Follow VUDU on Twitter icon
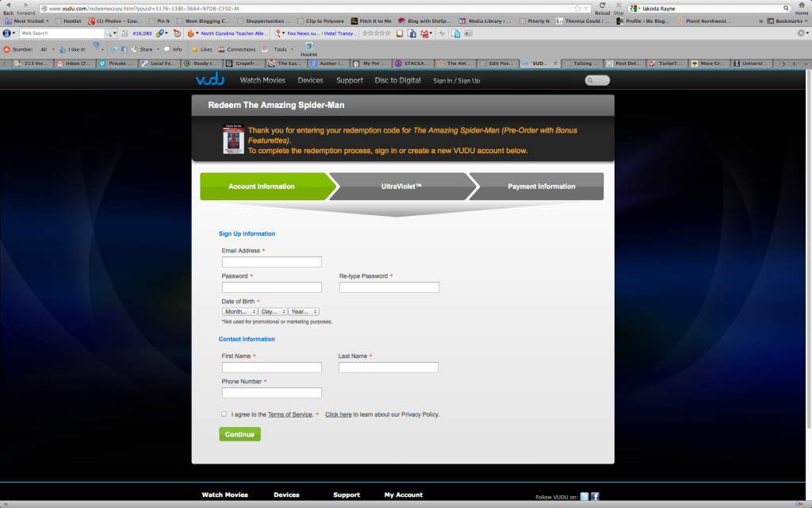The image size is (812, 508). pos(584,497)
